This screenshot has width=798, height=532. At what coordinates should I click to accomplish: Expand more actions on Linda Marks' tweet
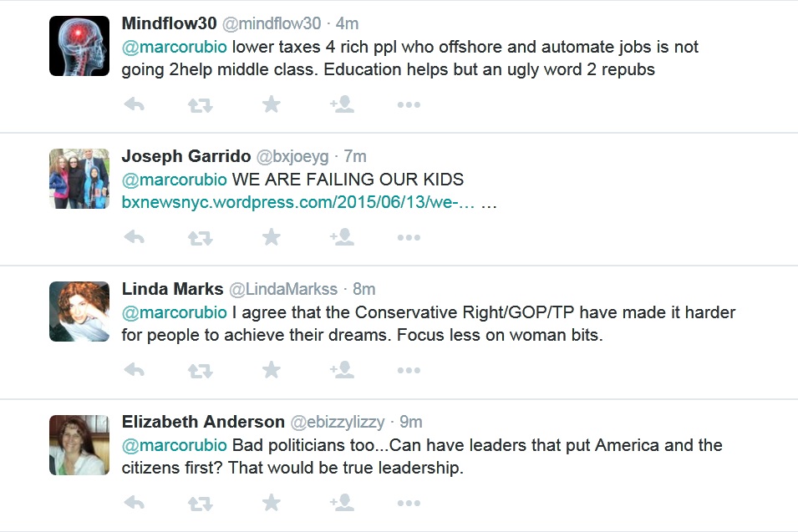(408, 371)
